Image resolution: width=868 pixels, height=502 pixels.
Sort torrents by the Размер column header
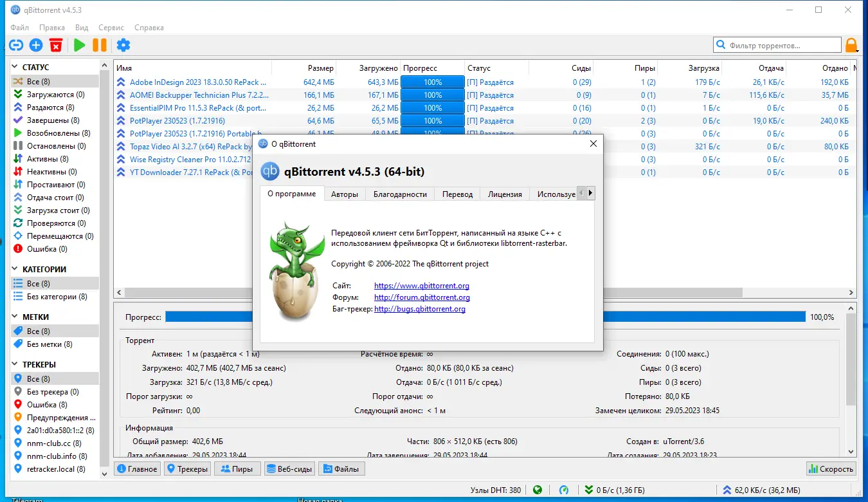click(x=304, y=68)
